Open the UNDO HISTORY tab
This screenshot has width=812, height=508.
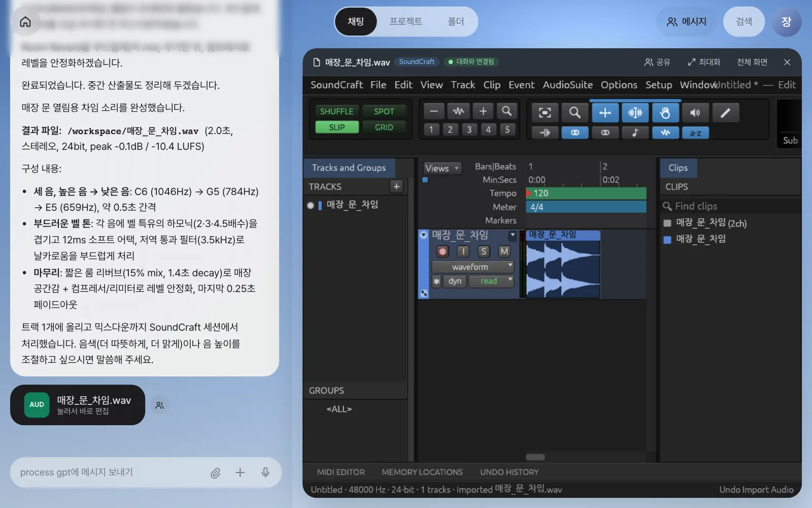pos(509,472)
